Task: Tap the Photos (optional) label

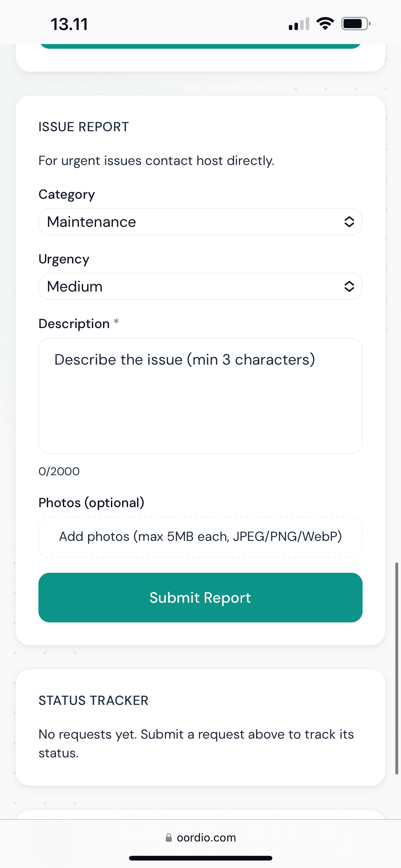Action: (91, 502)
